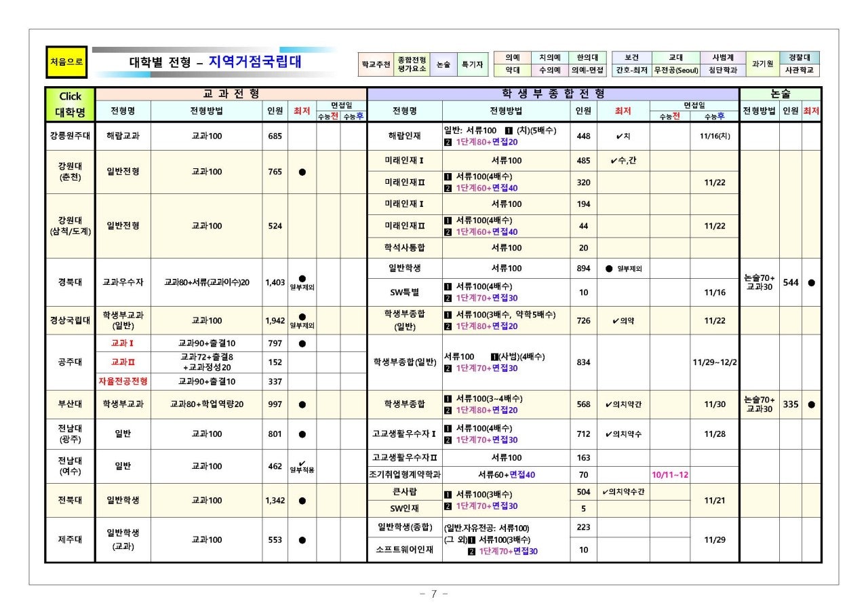Screen dimensions: 868x614
Task: Click the 교과전형 section header
Action: coord(231,94)
